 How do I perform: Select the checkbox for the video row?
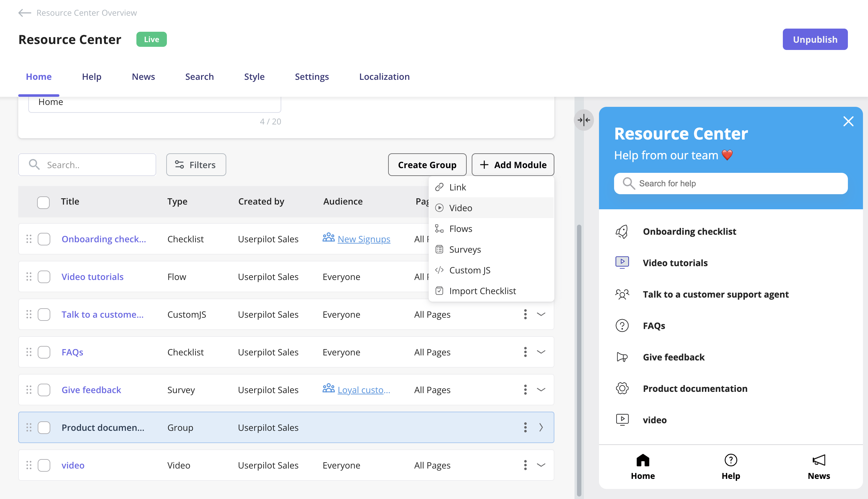[x=44, y=465]
